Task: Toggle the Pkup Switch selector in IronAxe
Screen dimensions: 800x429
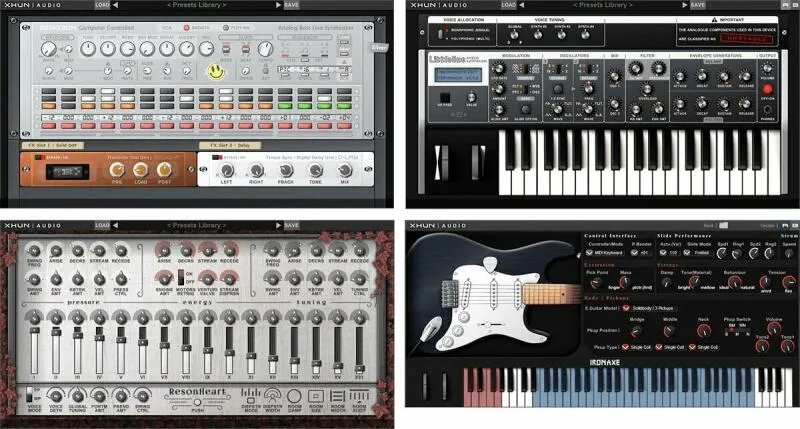Action: [737, 331]
